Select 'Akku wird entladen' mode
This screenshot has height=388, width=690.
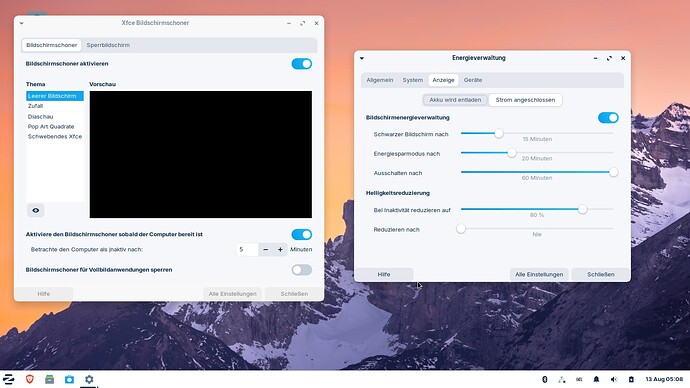(x=455, y=100)
